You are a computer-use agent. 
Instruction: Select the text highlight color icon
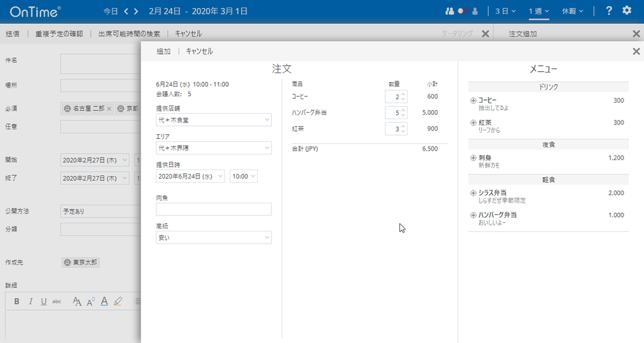[x=118, y=301]
